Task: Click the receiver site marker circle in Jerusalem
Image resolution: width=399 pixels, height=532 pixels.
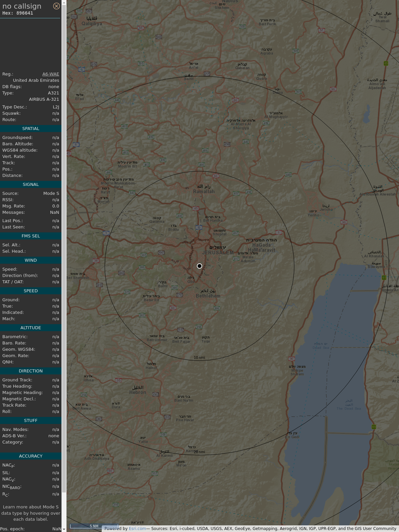Action: pos(199,266)
